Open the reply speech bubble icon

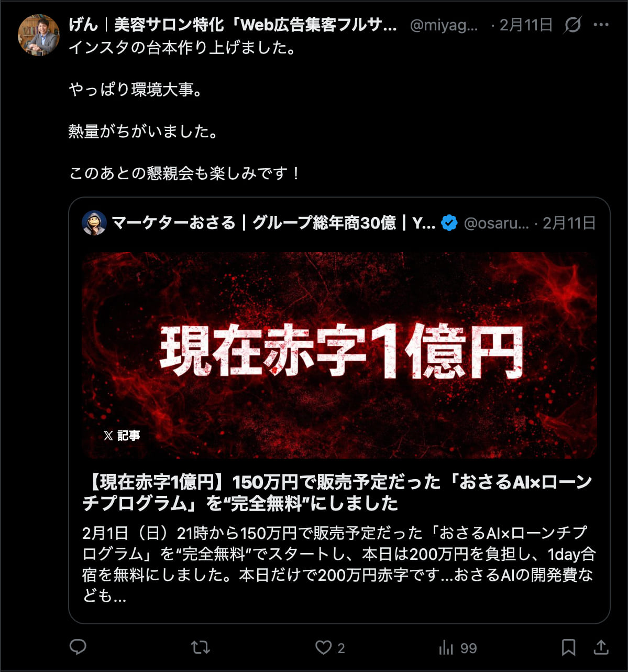[78, 647]
